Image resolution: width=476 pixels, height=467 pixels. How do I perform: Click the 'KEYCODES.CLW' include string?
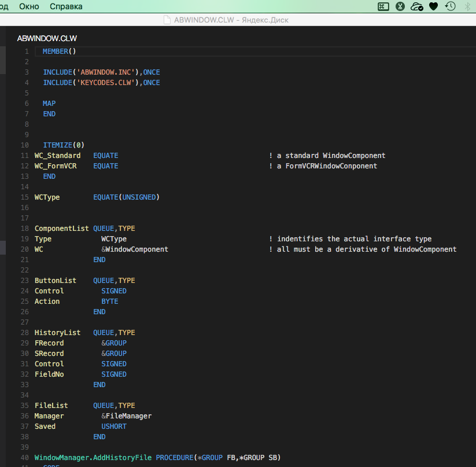point(107,83)
